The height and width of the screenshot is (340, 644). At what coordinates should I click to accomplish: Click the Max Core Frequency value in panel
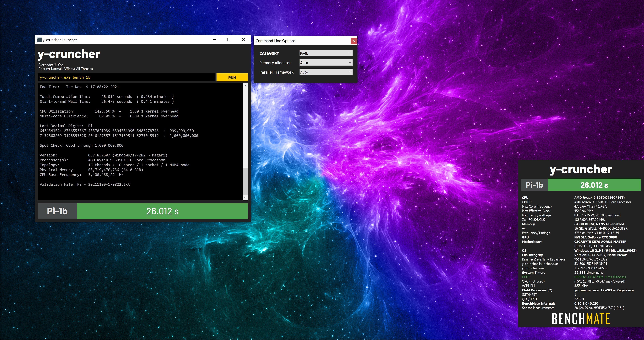(591, 207)
